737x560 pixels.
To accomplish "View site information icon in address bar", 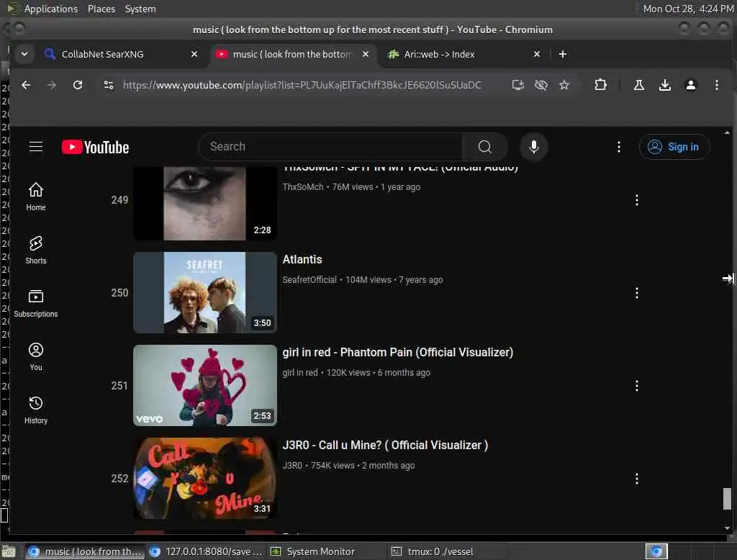I will point(109,85).
